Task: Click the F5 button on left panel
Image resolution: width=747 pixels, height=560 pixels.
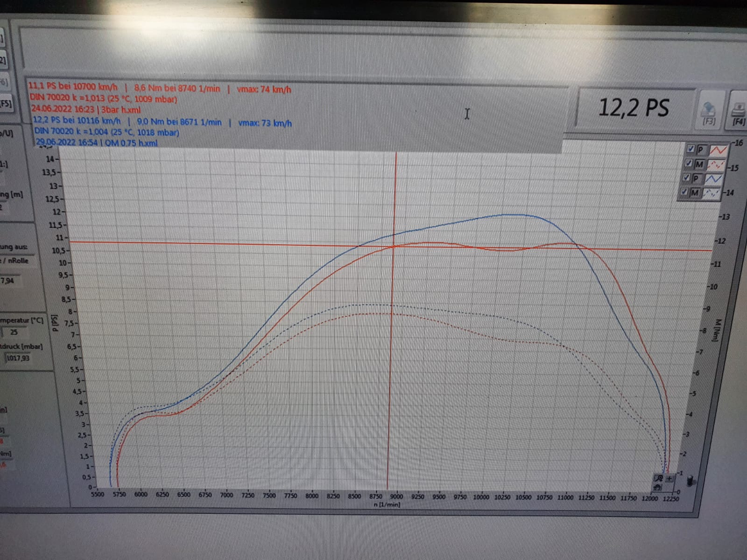Action: pyautogui.click(x=6, y=103)
